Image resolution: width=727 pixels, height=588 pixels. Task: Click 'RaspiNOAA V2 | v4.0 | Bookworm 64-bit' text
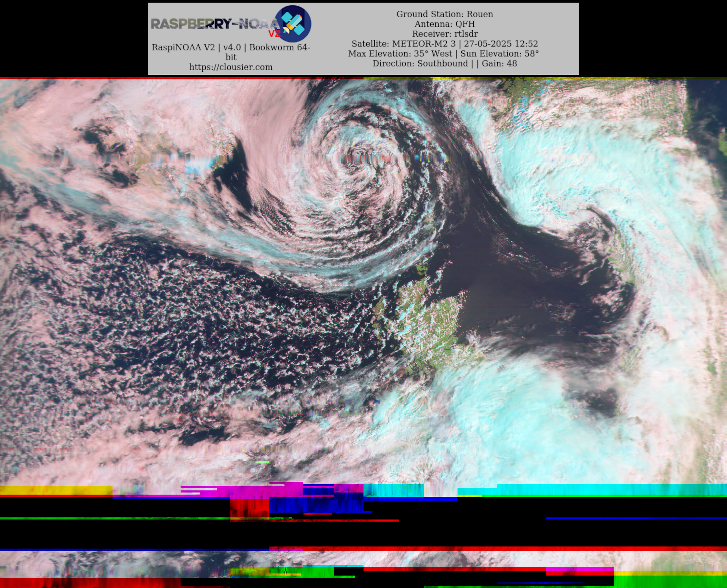click(x=231, y=52)
